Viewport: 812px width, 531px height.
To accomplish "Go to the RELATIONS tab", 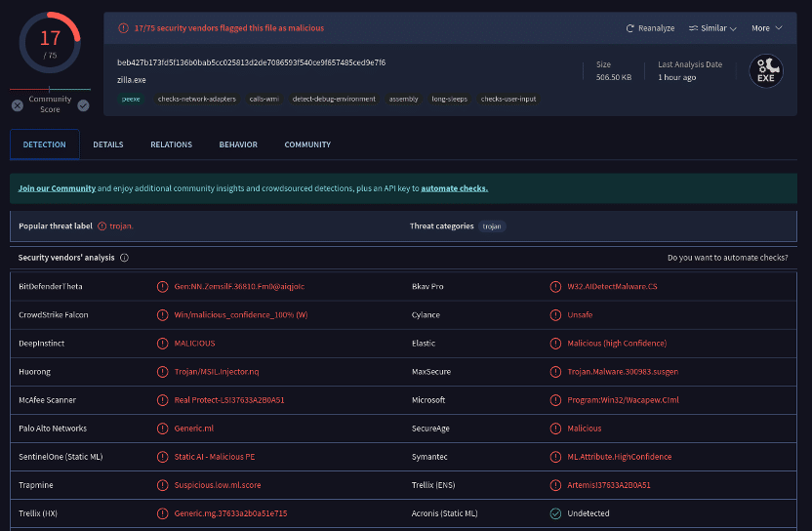I will click(171, 144).
